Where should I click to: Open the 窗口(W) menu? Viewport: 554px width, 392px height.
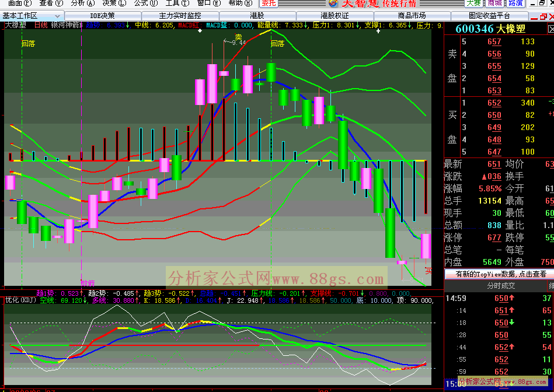coord(208,3)
